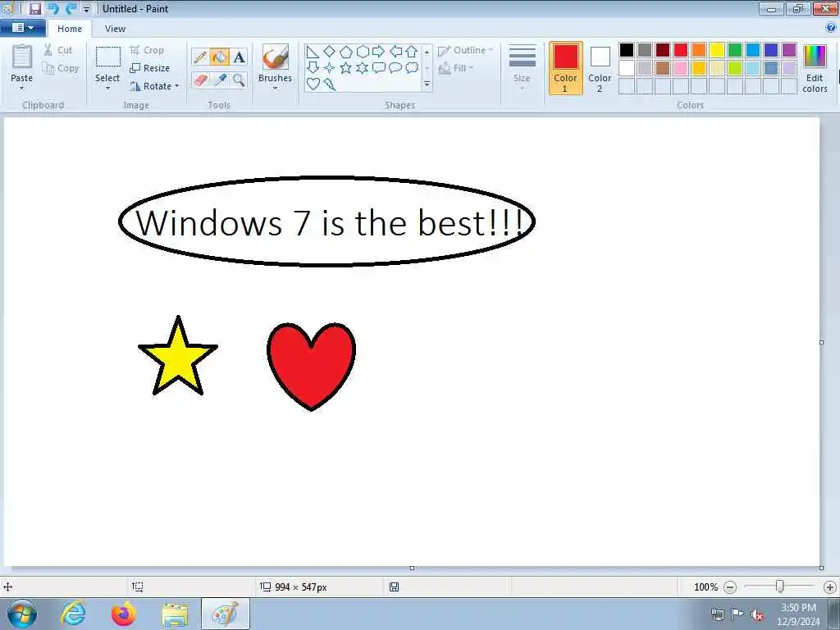Click the Redo arrow in title bar

[x=71, y=8]
